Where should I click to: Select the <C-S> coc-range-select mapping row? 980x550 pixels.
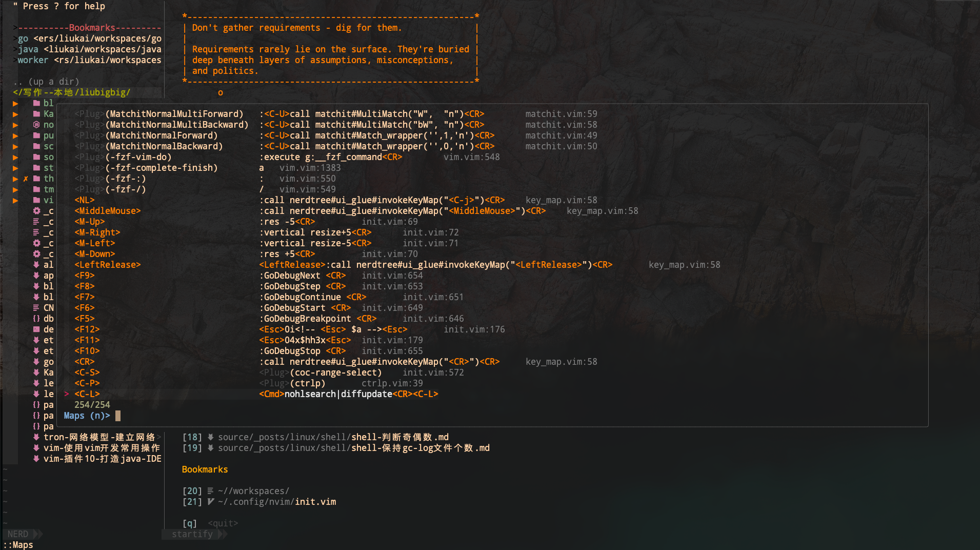pos(269,372)
